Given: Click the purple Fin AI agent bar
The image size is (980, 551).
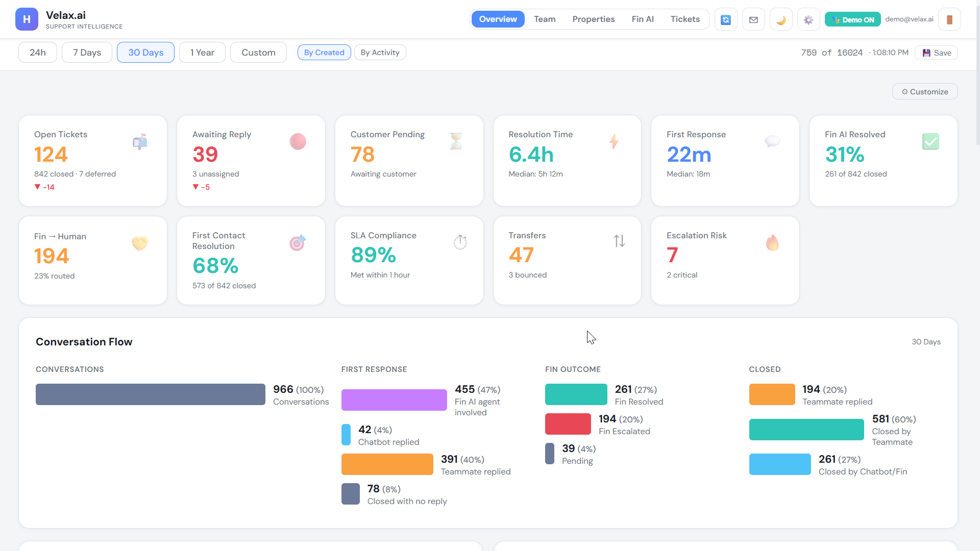Looking at the screenshot, I should tap(394, 400).
